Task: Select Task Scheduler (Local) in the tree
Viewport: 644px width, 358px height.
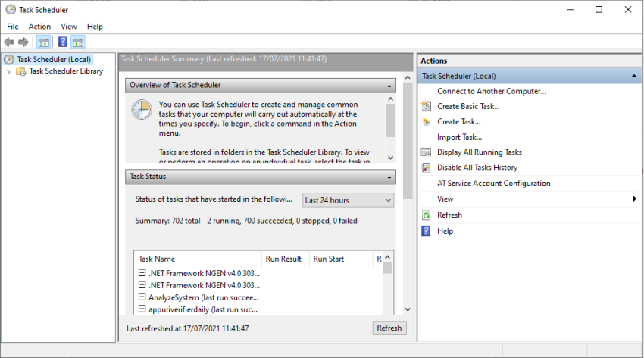Action: coord(54,60)
